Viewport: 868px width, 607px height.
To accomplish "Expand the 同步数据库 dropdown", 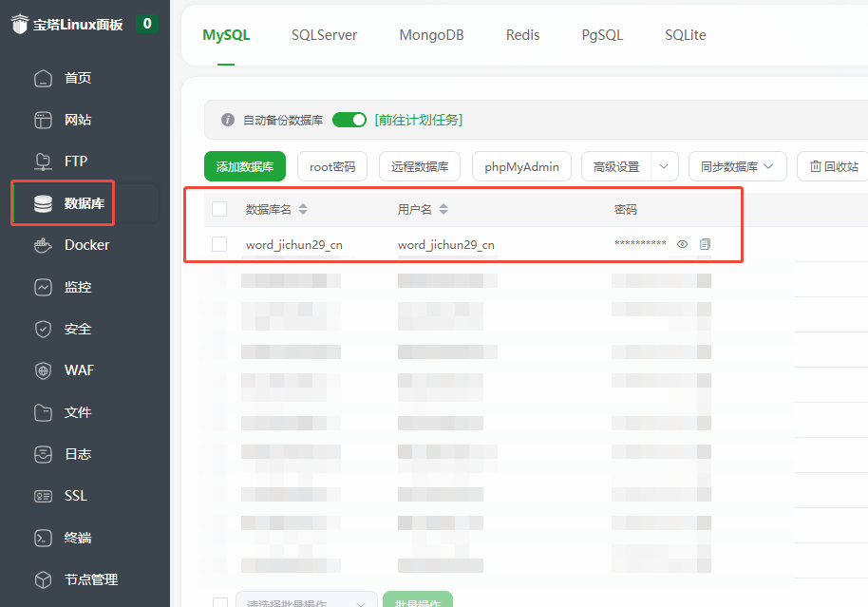I will coord(737,166).
